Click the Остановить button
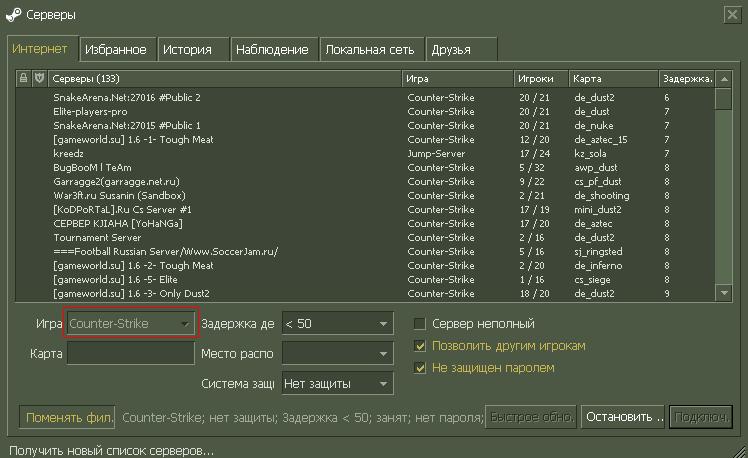Screen dimensions: 748x458 pyautogui.click(x=623, y=417)
